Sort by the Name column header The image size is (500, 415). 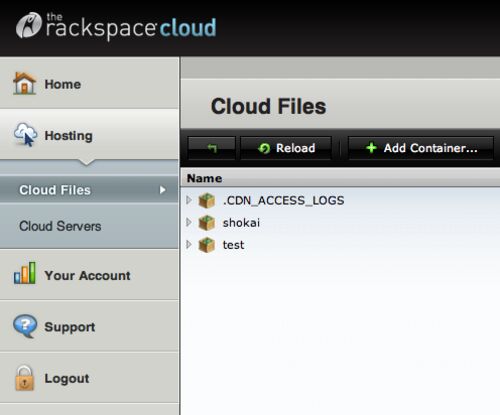pos(204,178)
